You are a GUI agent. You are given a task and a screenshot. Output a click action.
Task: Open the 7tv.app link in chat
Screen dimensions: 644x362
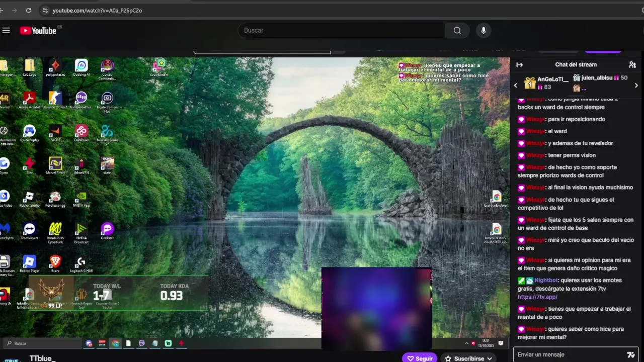[537, 297]
